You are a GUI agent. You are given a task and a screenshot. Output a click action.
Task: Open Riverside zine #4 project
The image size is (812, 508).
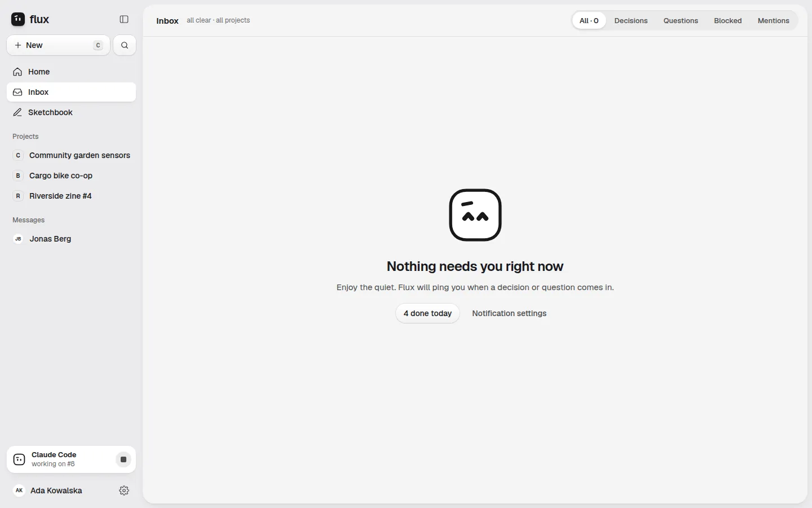coord(71,196)
